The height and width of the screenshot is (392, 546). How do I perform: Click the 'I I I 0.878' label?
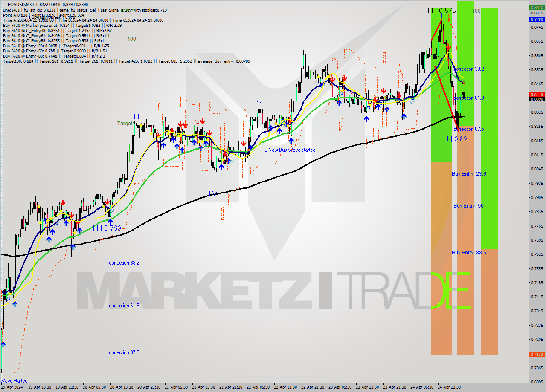tap(442, 10)
